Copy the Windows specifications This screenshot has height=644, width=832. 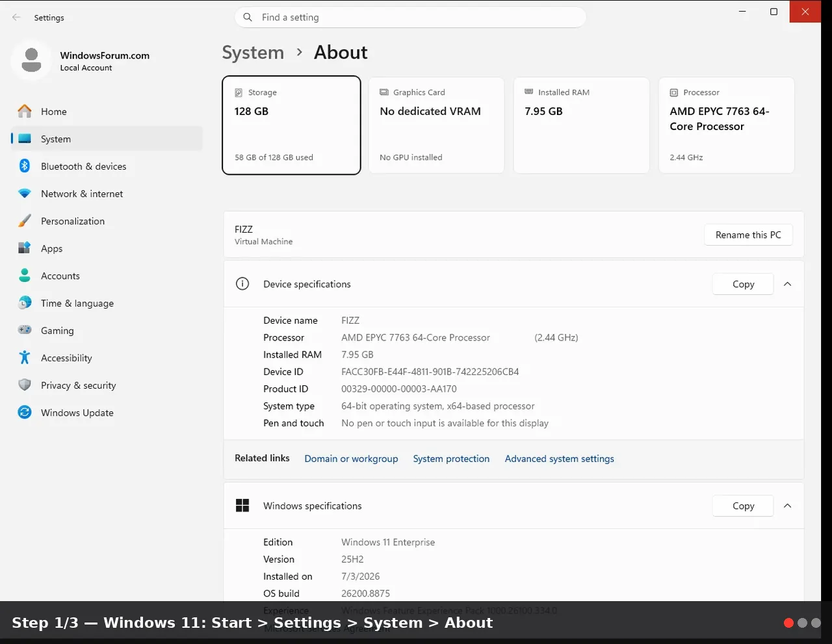pos(743,506)
